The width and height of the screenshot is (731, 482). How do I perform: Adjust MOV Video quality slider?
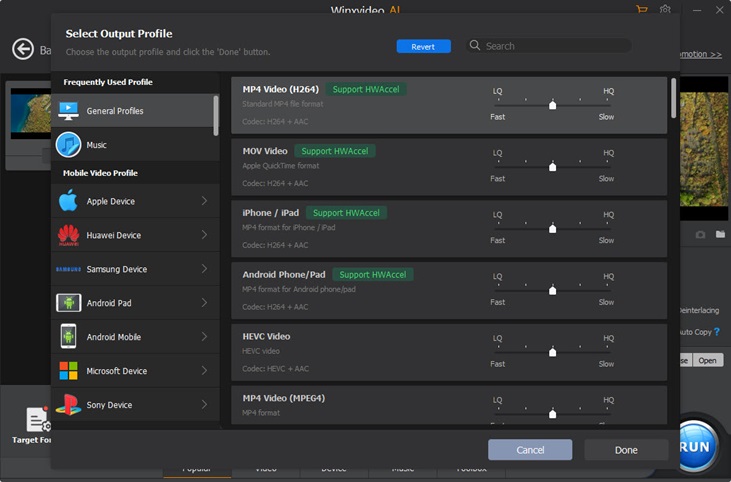552,166
